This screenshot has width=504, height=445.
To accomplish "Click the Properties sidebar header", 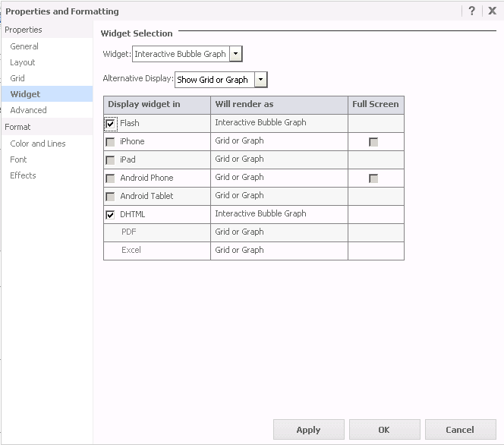I will click(x=47, y=30).
